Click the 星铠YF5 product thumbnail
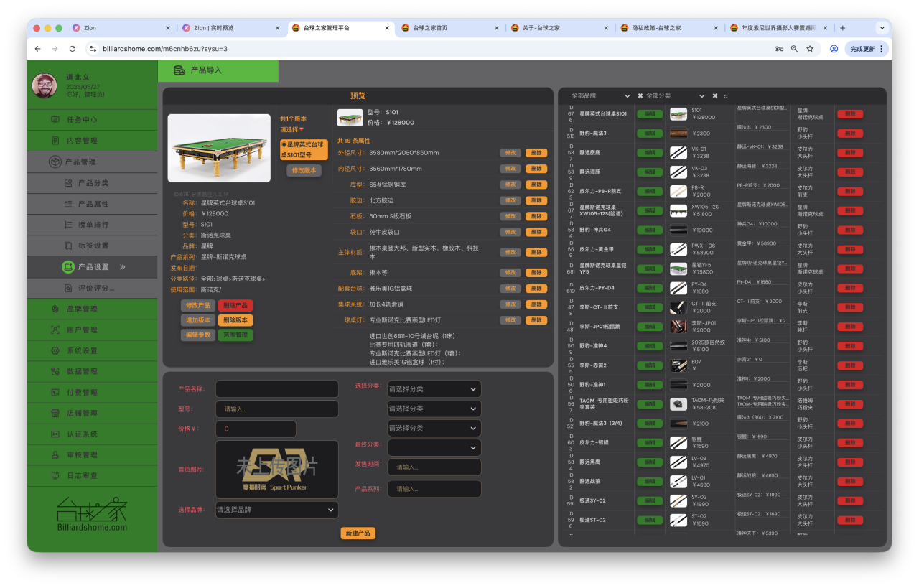 click(x=678, y=269)
